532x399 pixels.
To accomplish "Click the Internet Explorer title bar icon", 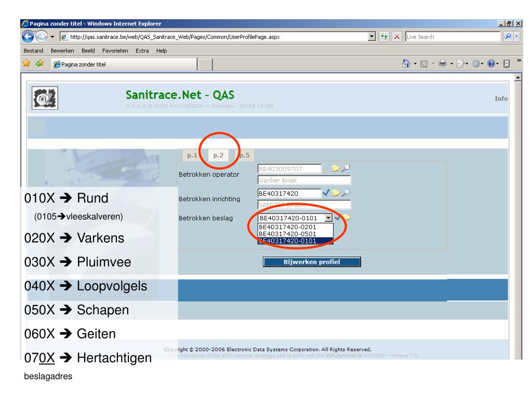I will coord(25,23).
